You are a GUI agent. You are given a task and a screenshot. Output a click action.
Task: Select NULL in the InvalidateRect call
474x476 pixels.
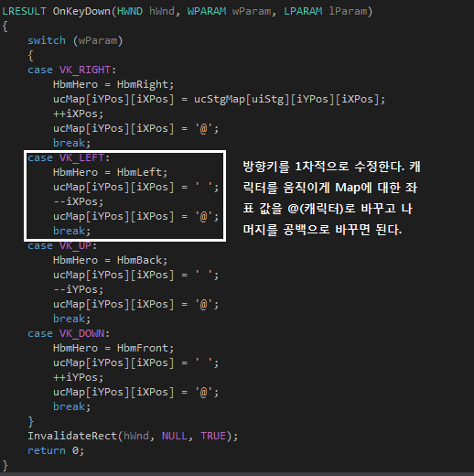pyautogui.click(x=174, y=436)
